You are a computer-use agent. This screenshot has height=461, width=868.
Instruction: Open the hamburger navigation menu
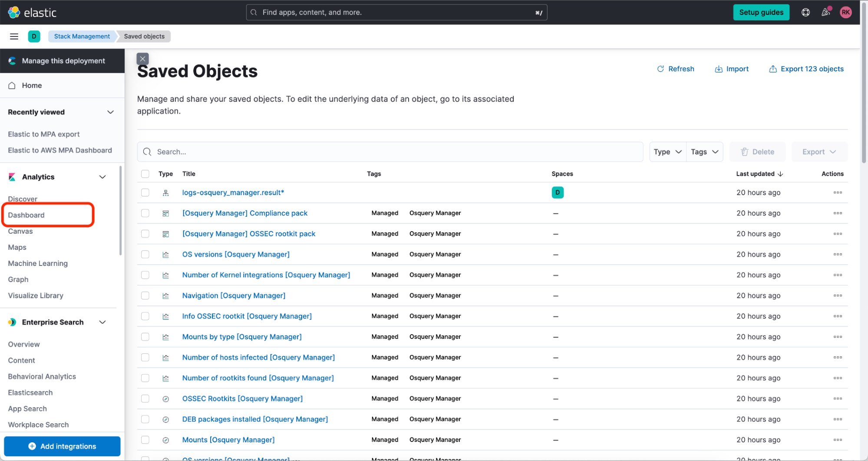coord(14,36)
